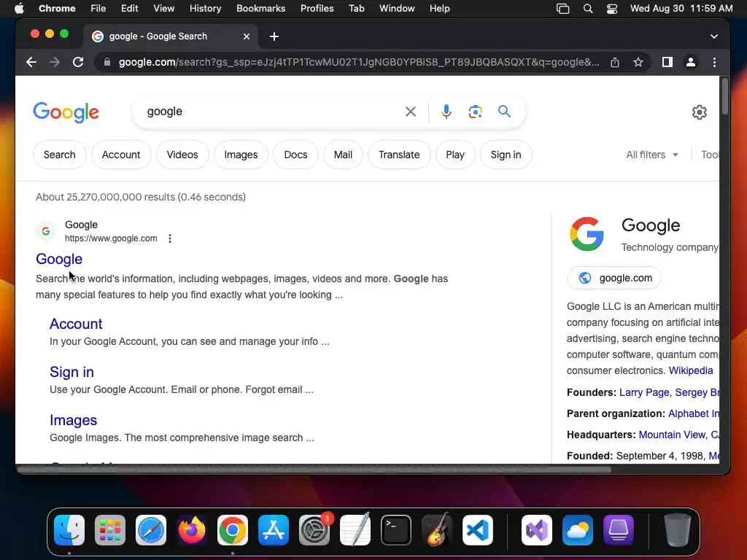Click the vertical page scrollbar
The height and width of the screenshot is (560, 747).
coord(724,96)
